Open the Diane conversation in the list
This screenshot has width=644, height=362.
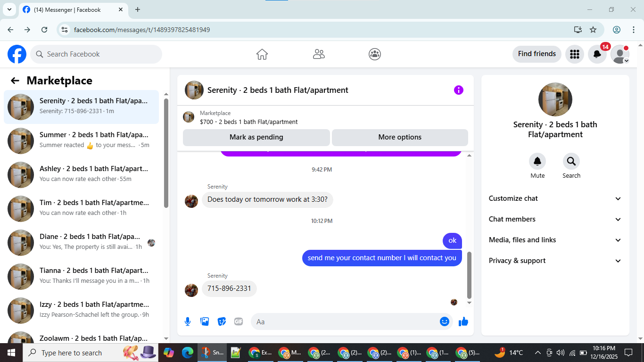tap(81, 243)
